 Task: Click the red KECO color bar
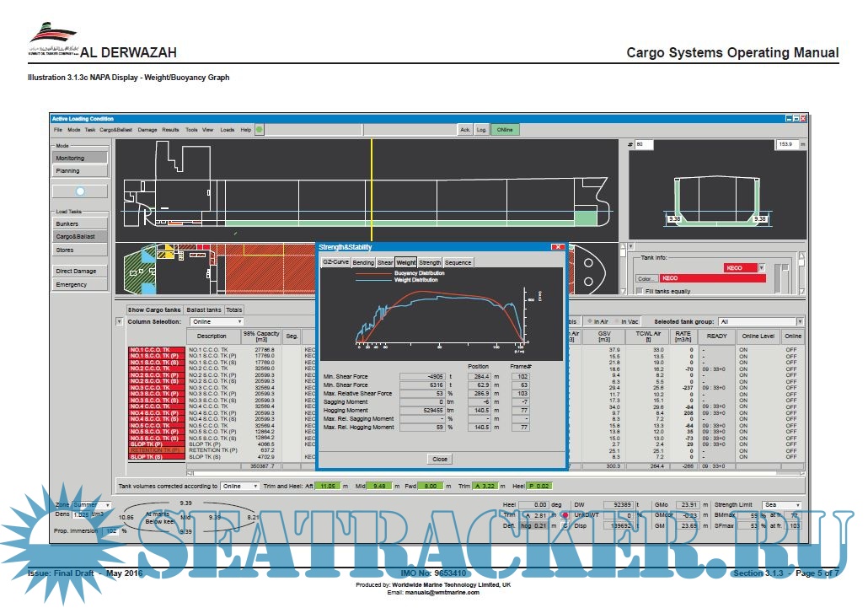(x=712, y=277)
